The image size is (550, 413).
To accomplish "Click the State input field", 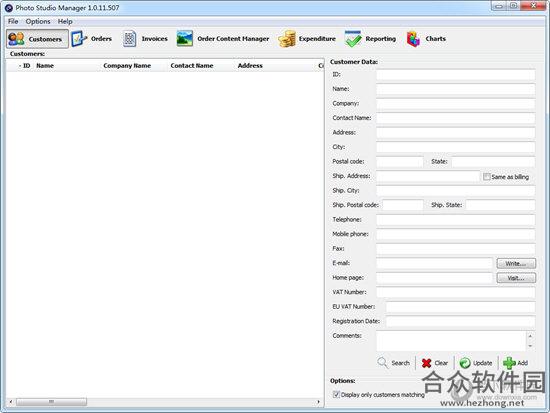I will (x=493, y=162).
